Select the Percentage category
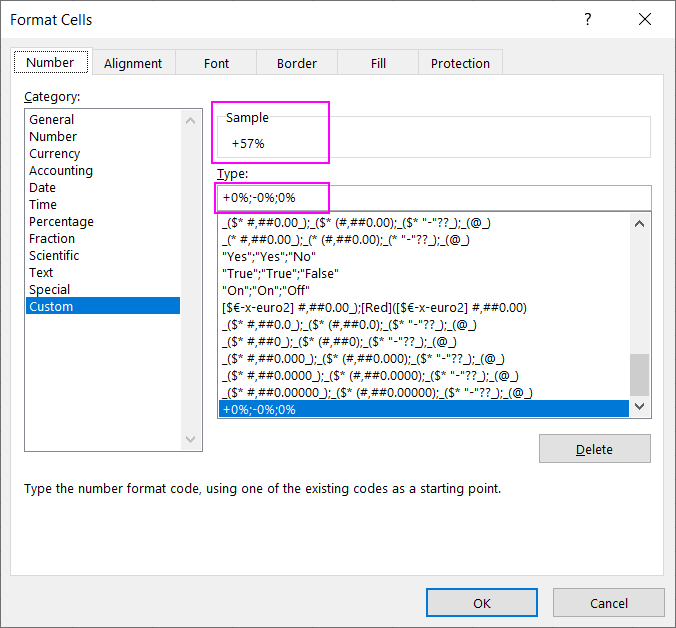The image size is (676, 628). tap(61, 222)
